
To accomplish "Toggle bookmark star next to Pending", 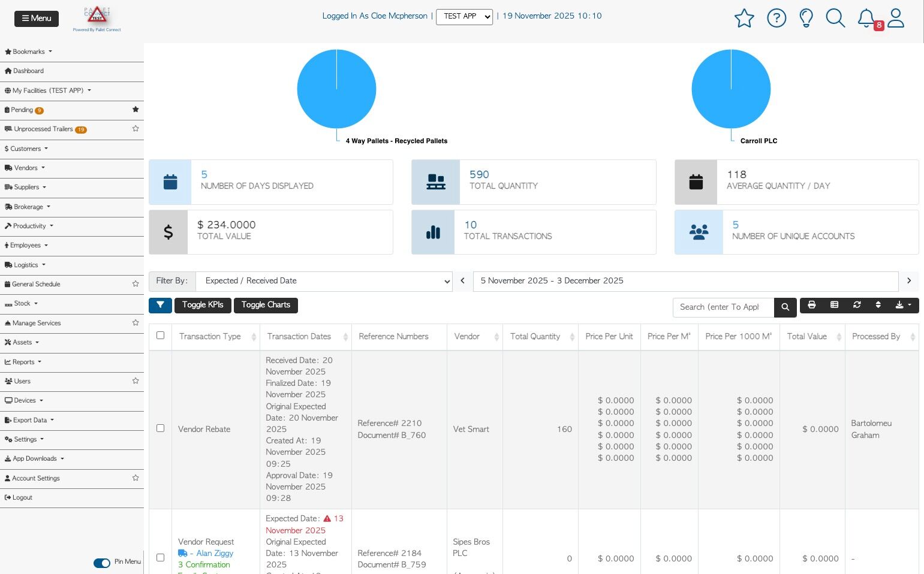I will point(136,110).
